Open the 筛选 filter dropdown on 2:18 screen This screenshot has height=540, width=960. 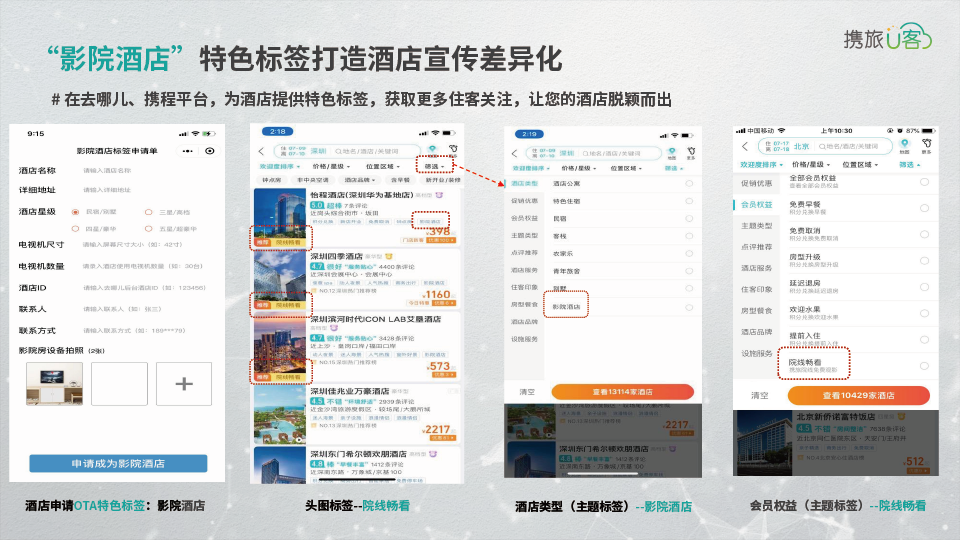click(435, 166)
